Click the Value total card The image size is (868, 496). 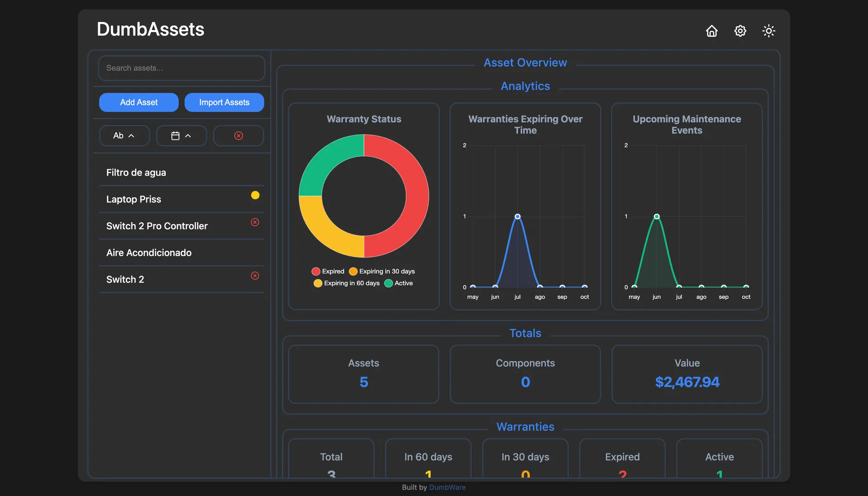pos(687,374)
